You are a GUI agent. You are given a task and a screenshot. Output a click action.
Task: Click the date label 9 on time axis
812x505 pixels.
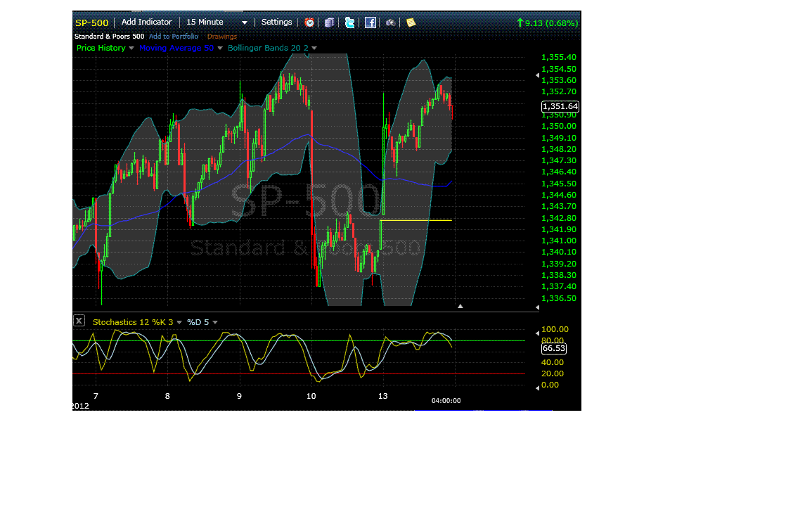(x=239, y=396)
